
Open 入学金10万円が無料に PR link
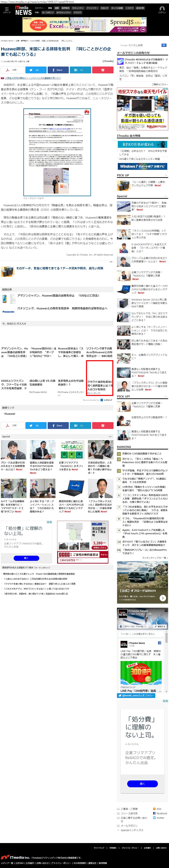(33, 78)
